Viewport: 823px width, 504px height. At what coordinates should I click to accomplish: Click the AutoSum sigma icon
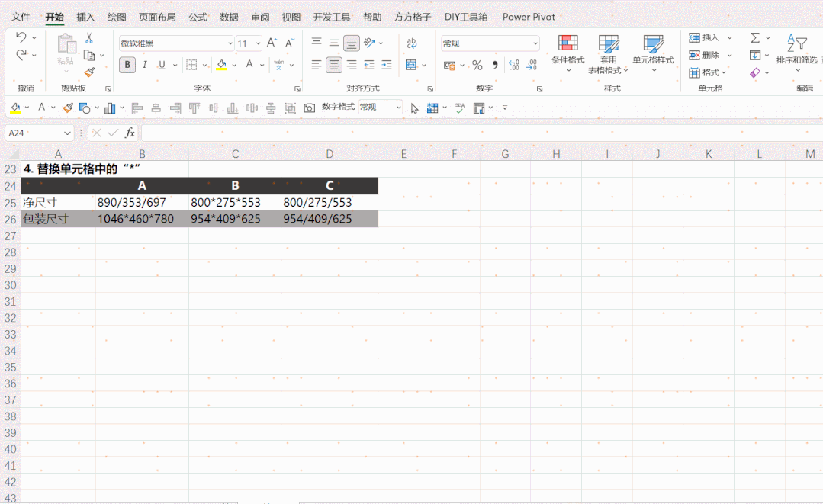click(755, 38)
